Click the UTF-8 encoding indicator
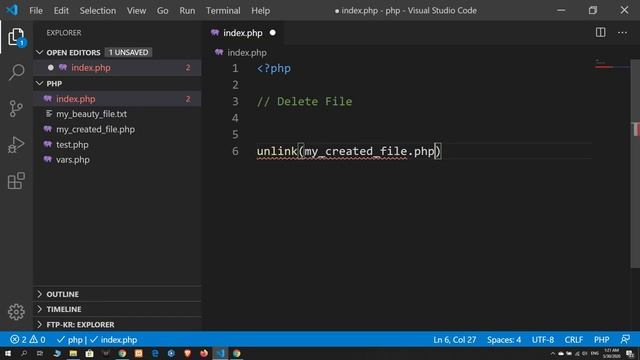This screenshot has height=360, width=640. [x=542, y=340]
